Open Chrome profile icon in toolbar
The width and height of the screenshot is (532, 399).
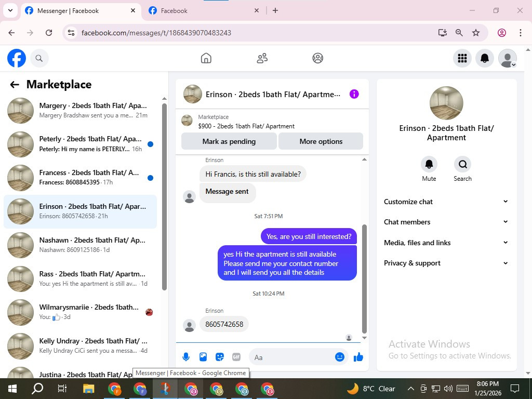point(502,33)
